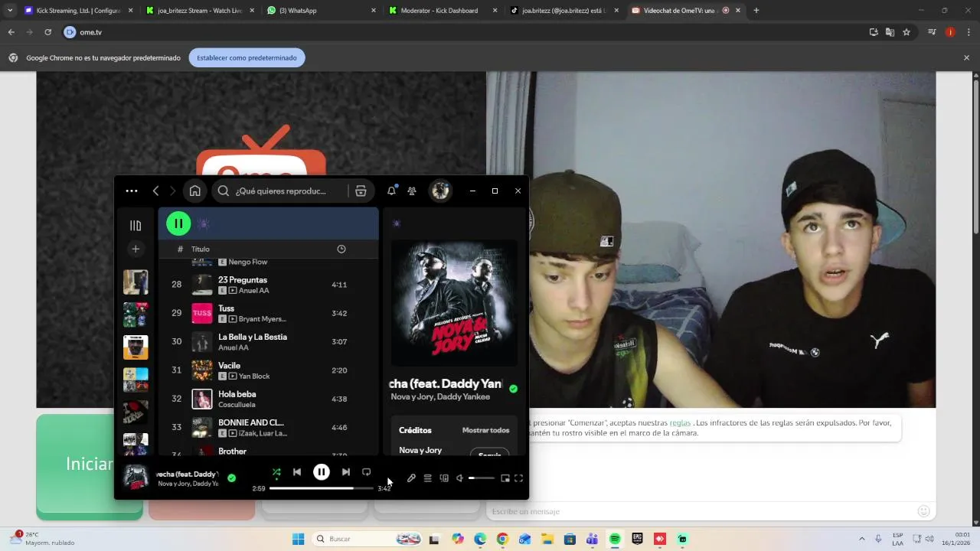The height and width of the screenshot is (551, 980).
Task: Switch to joa.britezz TikTok tab
Action: point(564,11)
